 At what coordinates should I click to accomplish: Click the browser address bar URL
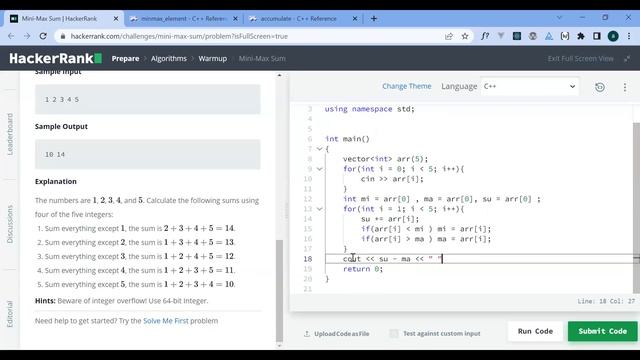(179, 36)
